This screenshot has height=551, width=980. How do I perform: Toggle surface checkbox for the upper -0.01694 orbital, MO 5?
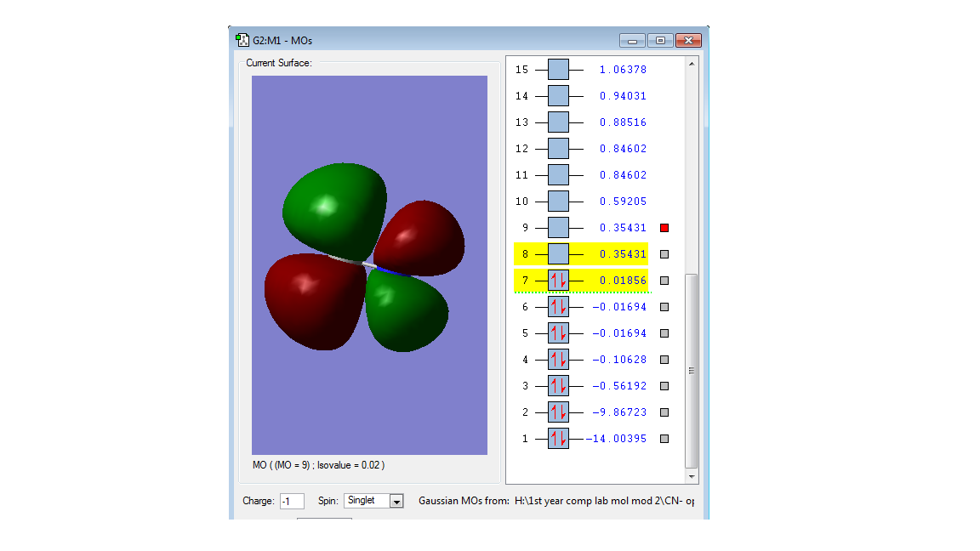click(664, 333)
